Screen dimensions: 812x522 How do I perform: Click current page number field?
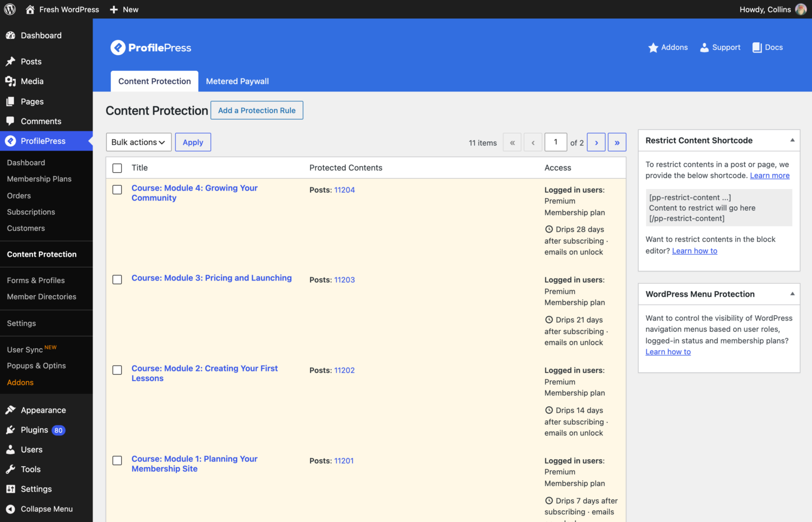tap(555, 142)
